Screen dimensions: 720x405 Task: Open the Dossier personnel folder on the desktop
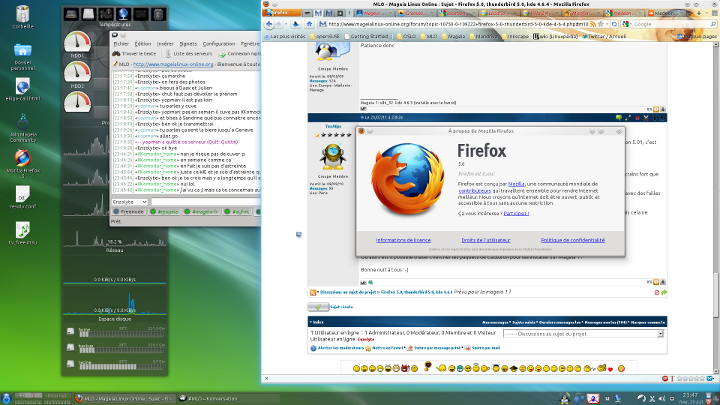(22, 56)
